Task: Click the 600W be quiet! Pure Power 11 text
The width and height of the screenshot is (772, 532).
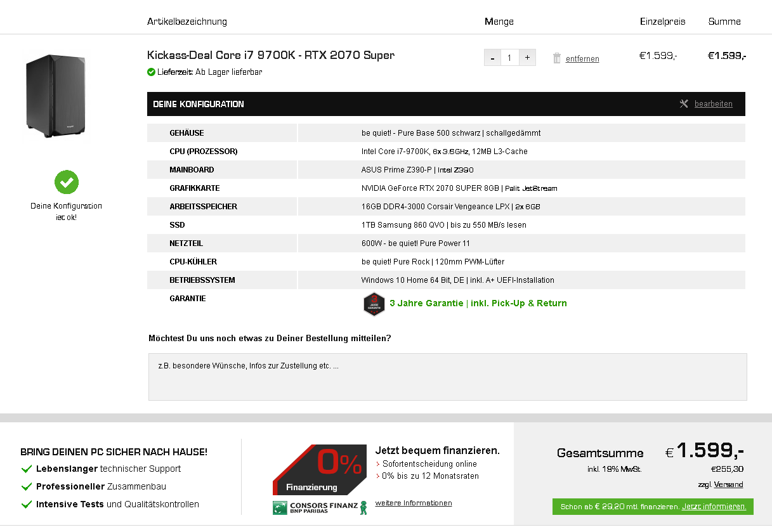Action: click(x=415, y=243)
